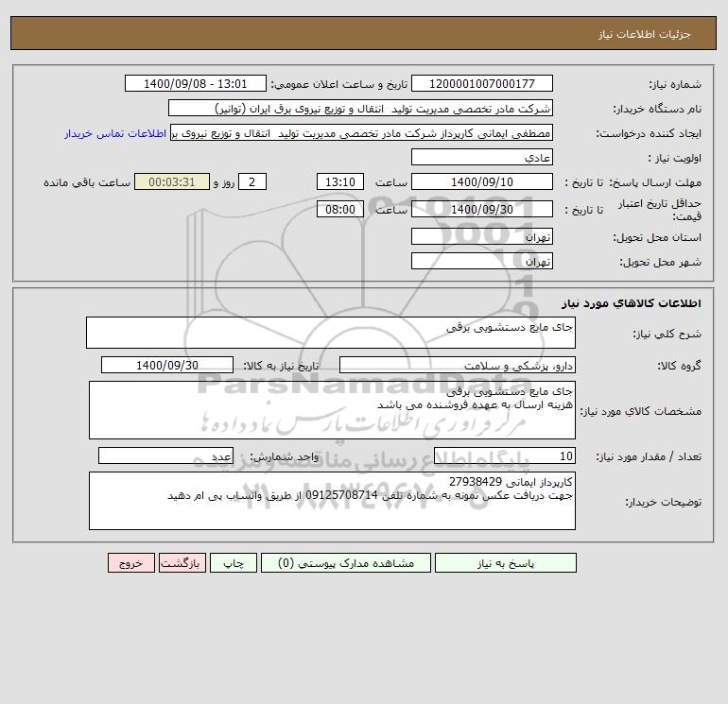This screenshot has width=728, height=704.
Task: Click the ساعت باقی مانده label
Action: pyautogui.click(x=87, y=182)
